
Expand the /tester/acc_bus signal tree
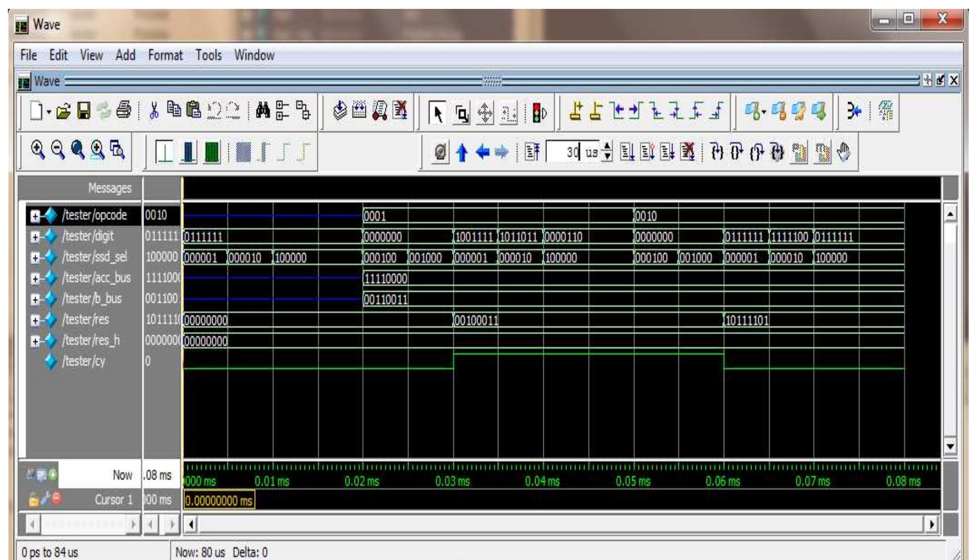[x=35, y=278]
